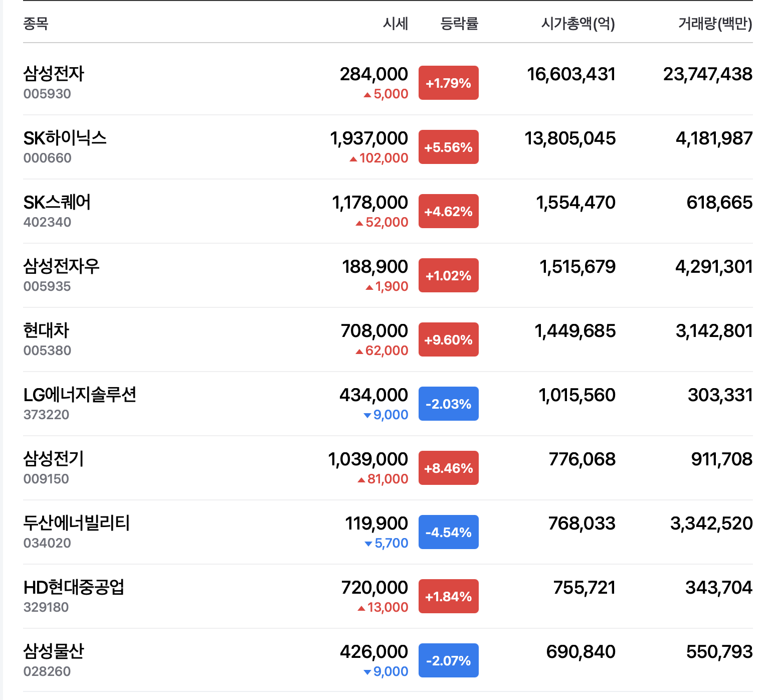Click the +5.56% change badge
The width and height of the screenshot is (771, 700).
tap(449, 147)
